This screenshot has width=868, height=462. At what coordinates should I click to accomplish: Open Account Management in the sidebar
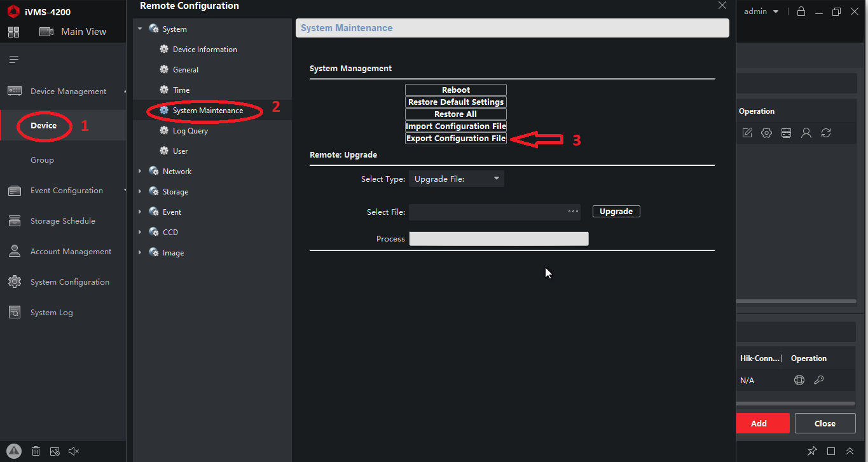tap(71, 252)
